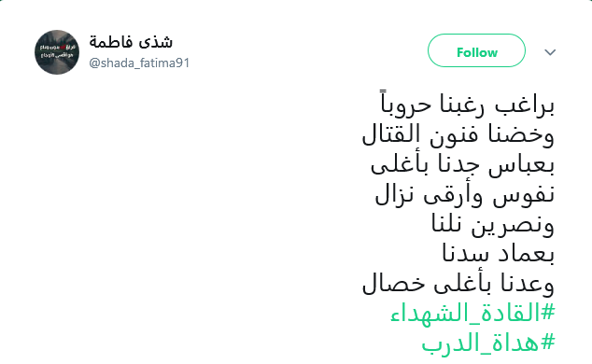592x364 pixels.
Task: Click the tweet line وعدنا بأغلى خصال
Action: pyautogui.click(x=458, y=284)
